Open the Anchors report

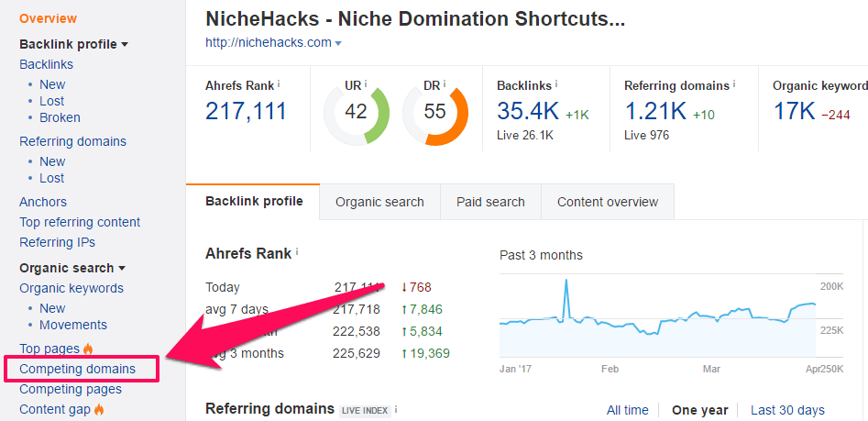(x=43, y=202)
